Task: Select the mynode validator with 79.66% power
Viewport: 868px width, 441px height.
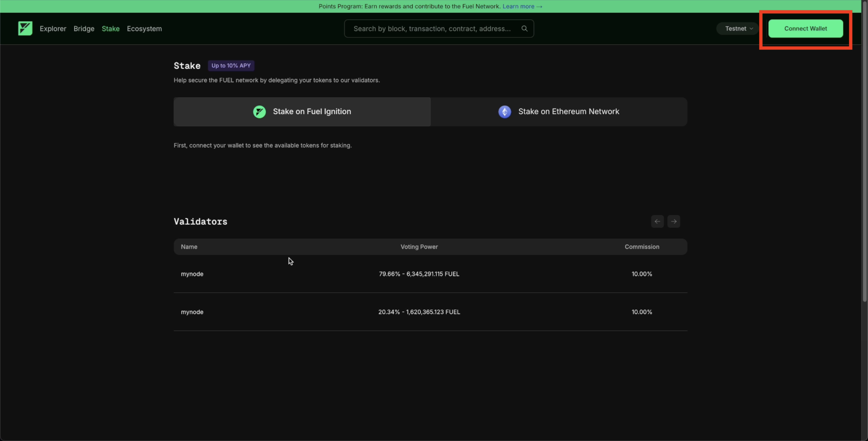Action: 192,274
